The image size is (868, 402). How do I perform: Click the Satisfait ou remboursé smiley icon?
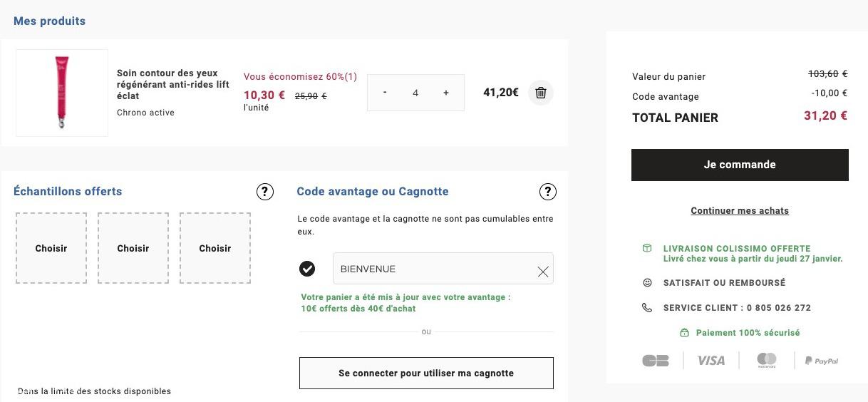647,283
